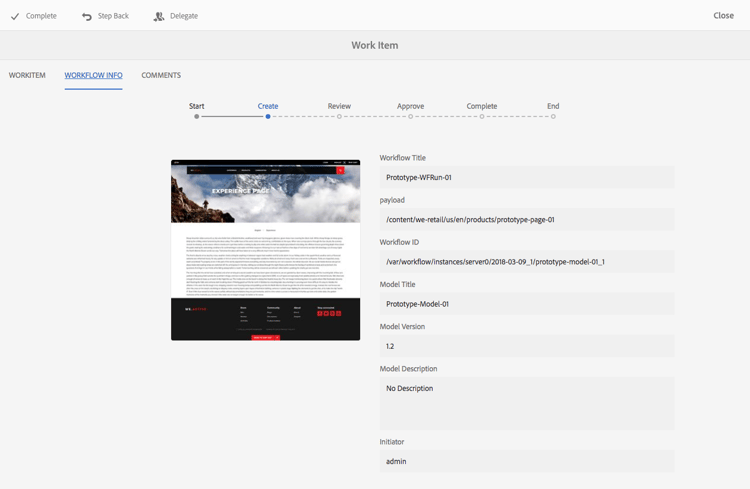This screenshot has height=489, width=750.
Task: Click the Review stage marker dot
Action: [x=339, y=116]
